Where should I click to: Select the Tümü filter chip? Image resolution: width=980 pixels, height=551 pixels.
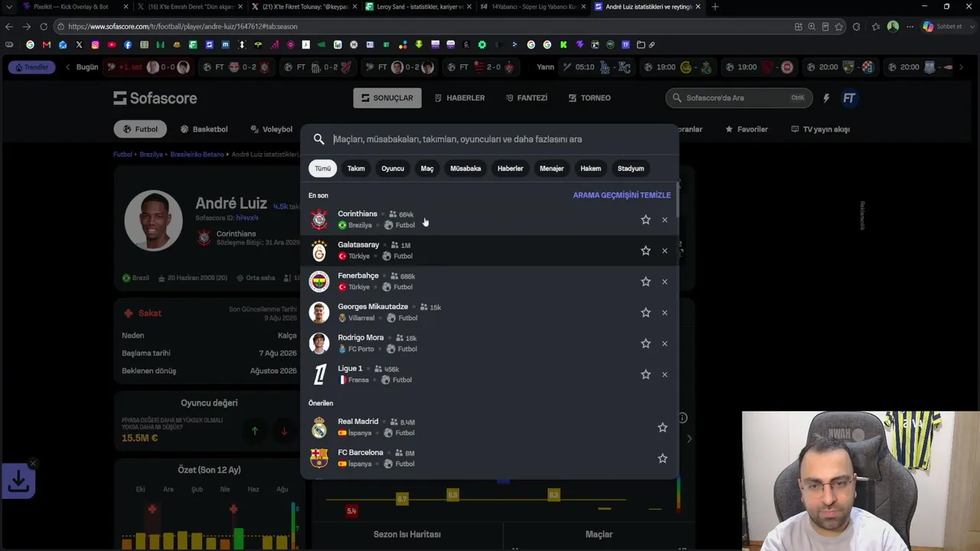coord(322,168)
